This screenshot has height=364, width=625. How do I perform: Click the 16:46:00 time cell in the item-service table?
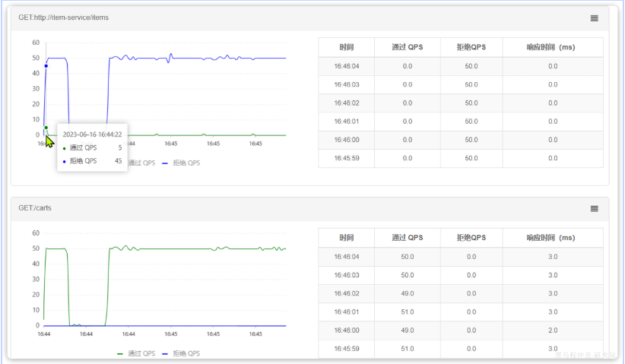[346, 140]
